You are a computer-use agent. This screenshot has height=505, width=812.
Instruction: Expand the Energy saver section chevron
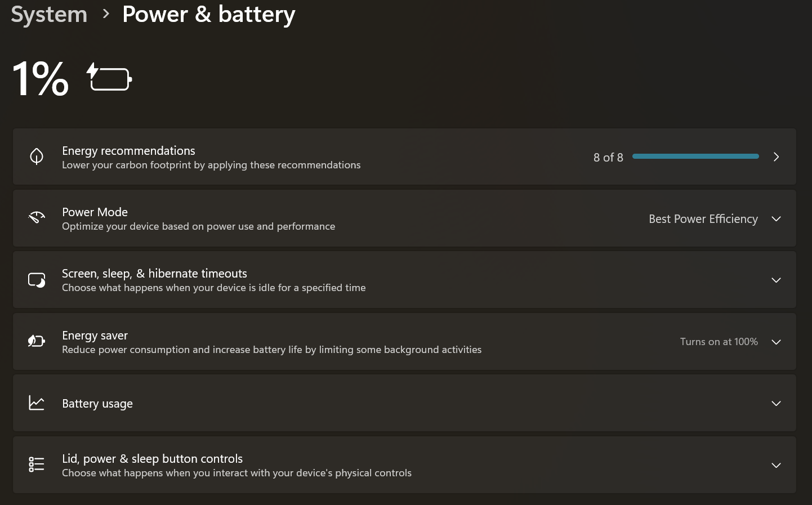pyautogui.click(x=776, y=342)
